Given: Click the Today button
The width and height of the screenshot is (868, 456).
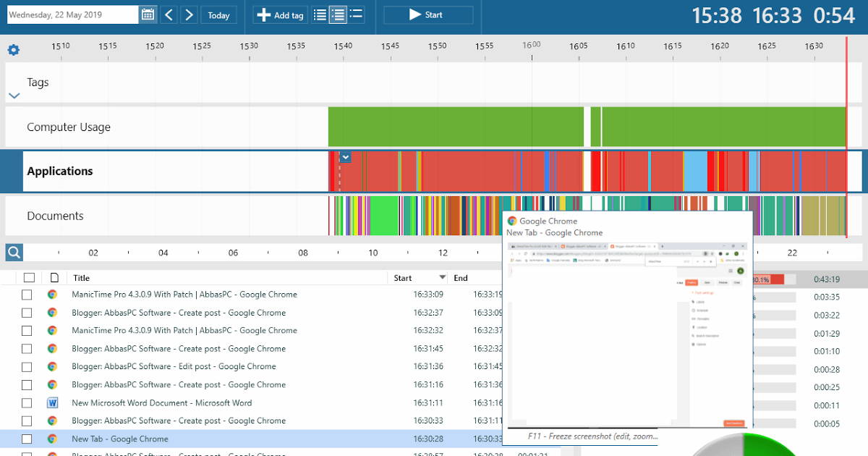Looking at the screenshot, I should pos(218,14).
